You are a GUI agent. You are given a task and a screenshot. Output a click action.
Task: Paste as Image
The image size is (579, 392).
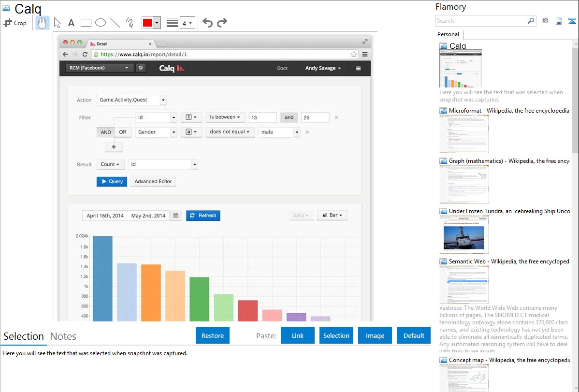tap(375, 335)
